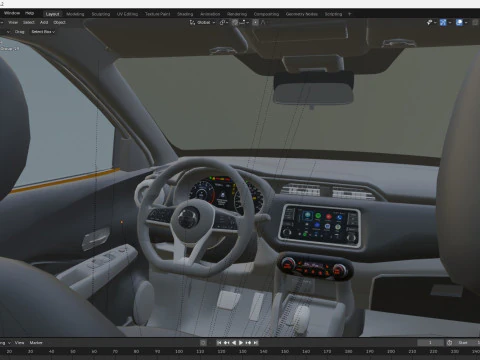
Task: Open the viewport object visibility dropdown
Action: (431, 22)
